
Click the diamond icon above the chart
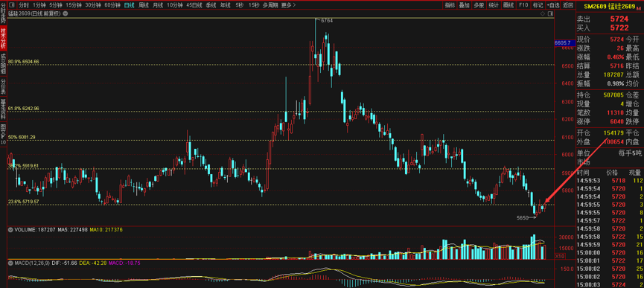pos(543,13)
